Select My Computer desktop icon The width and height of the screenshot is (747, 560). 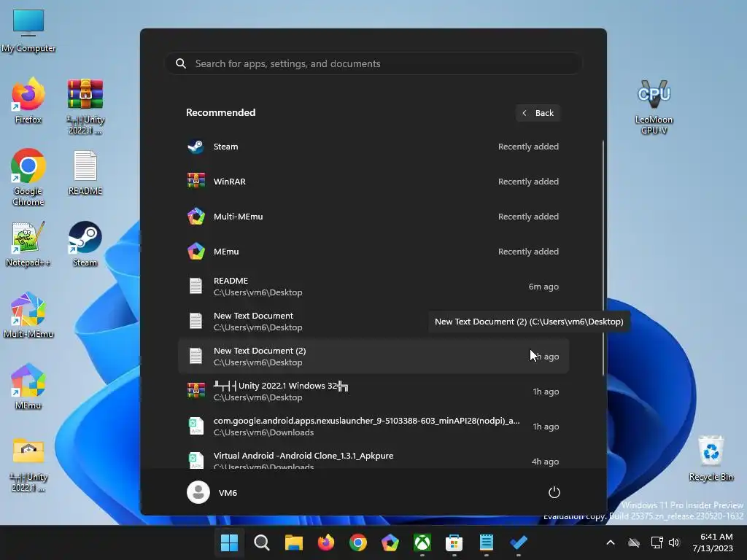pyautogui.click(x=28, y=31)
